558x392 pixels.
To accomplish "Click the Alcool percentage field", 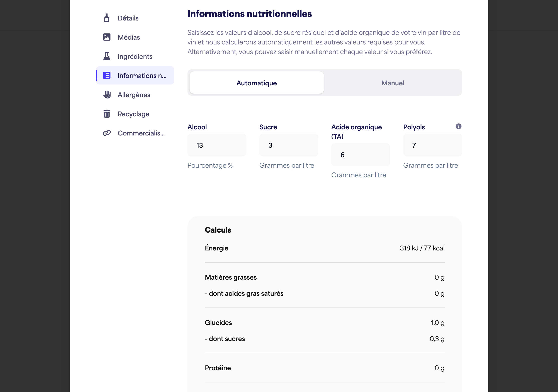I will [x=217, y=145].
